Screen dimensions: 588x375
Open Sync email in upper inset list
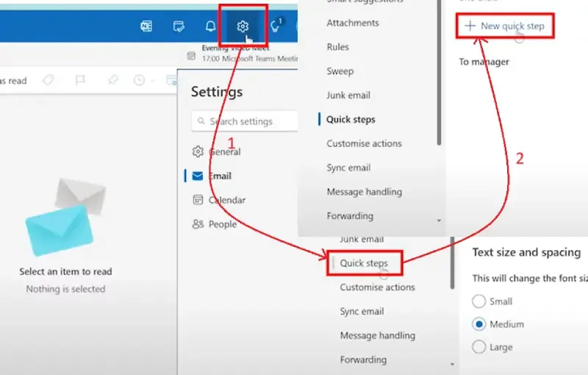[348, 168]
